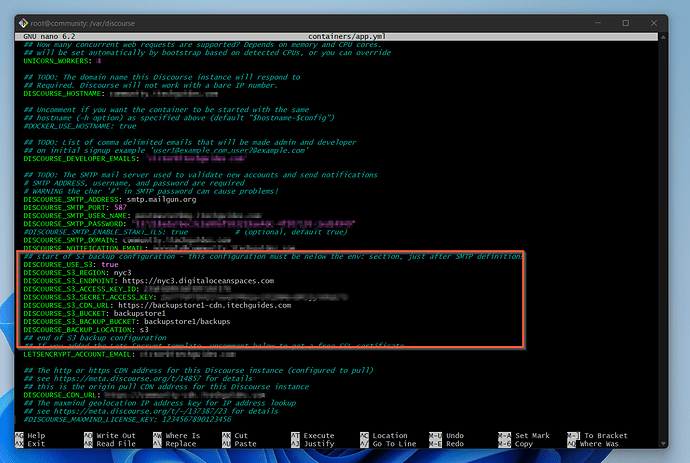Click the DISCOURSE_SMTP_PASSWORD key
This screenshot has height=463, width=690.
click(x=75, y=224)
